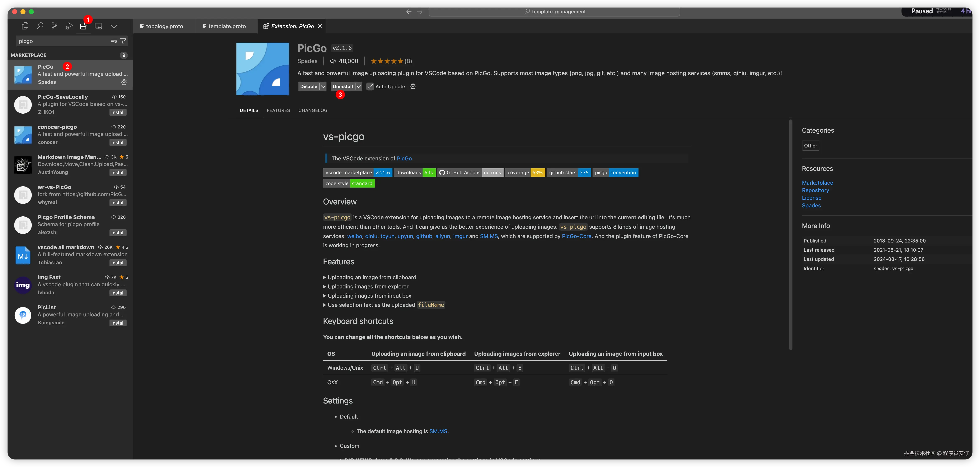Install the PicList extension
Screen dimensions: 980x467
pos(118,323)
